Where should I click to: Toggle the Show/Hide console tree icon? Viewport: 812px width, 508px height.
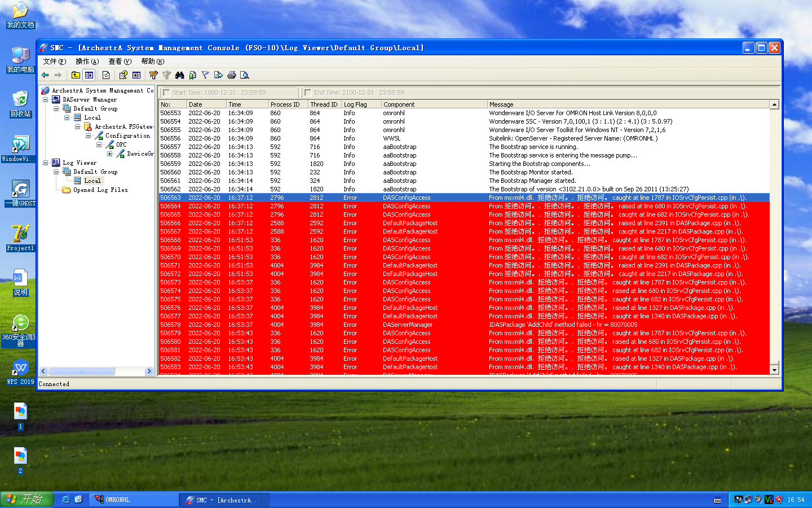(x=89, y=75)
